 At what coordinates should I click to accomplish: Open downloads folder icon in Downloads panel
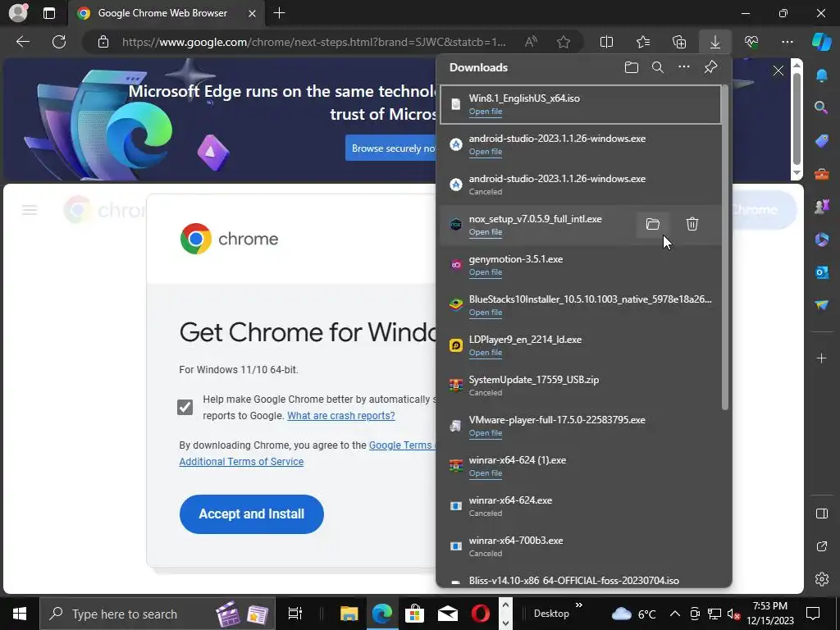click(x=632, y=67)
